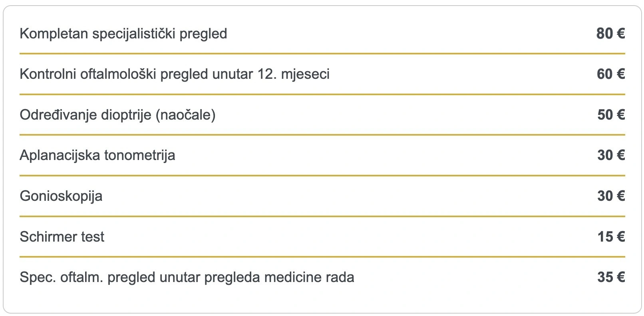Screen dimensions: 644x316
Task: Click the gold divider under 'Kontrolni oftalmološki pregled'
Action: click(322, 94)
